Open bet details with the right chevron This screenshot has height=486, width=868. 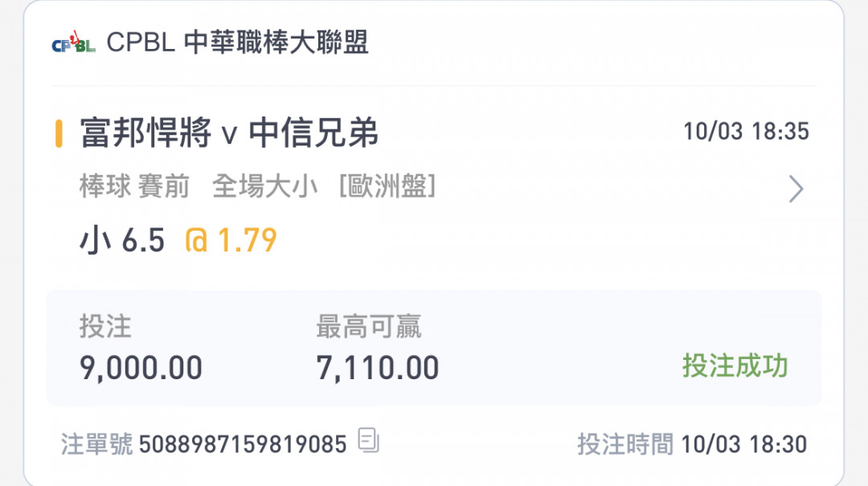[796, 190]
